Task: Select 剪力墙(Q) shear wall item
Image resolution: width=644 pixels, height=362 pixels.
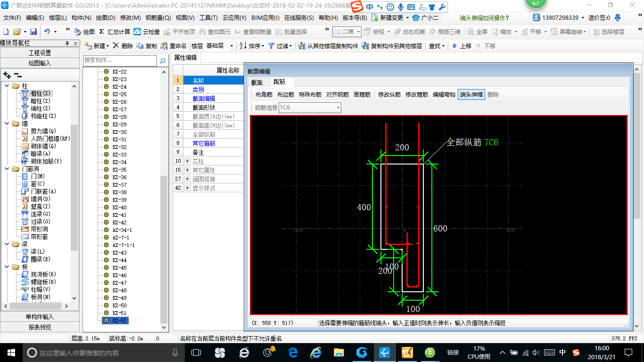Action: (x=39, y=131)
